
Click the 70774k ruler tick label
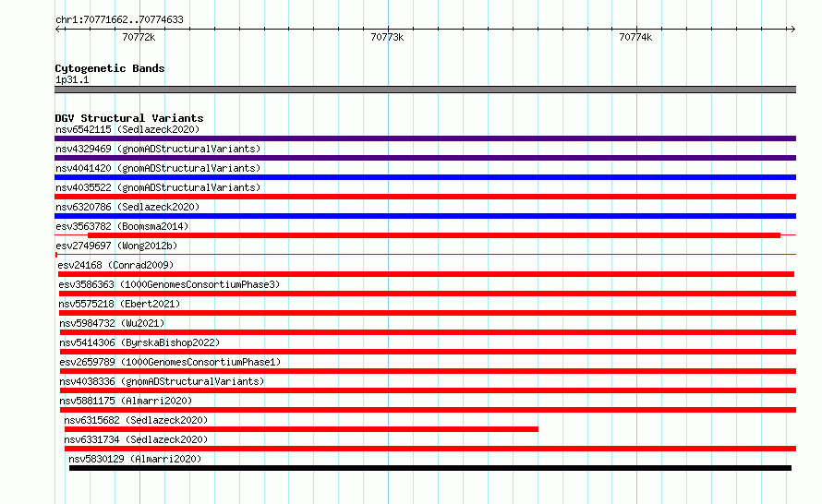tap(635, 37)
